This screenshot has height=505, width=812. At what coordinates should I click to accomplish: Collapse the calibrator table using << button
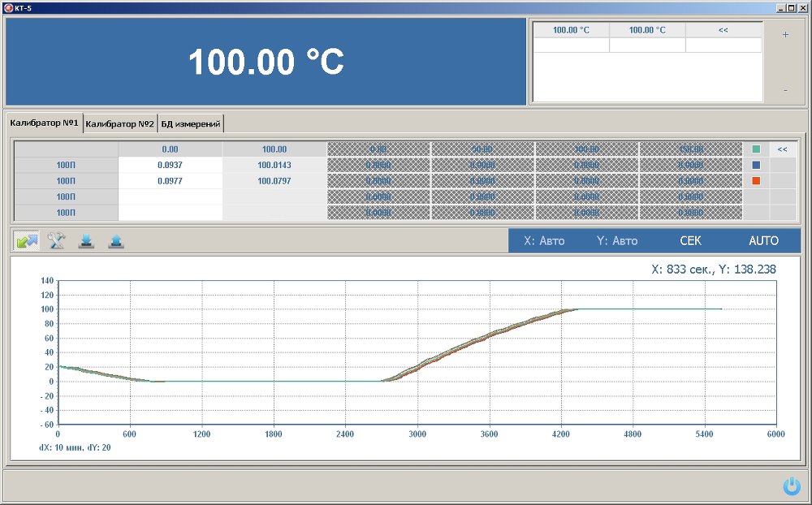click(782, 149)
